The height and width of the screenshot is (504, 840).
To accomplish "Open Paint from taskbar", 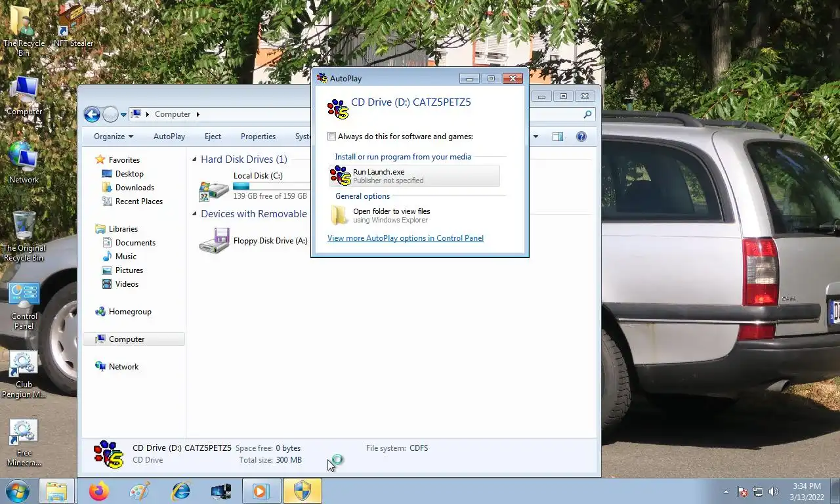I will tap(139, 491).
